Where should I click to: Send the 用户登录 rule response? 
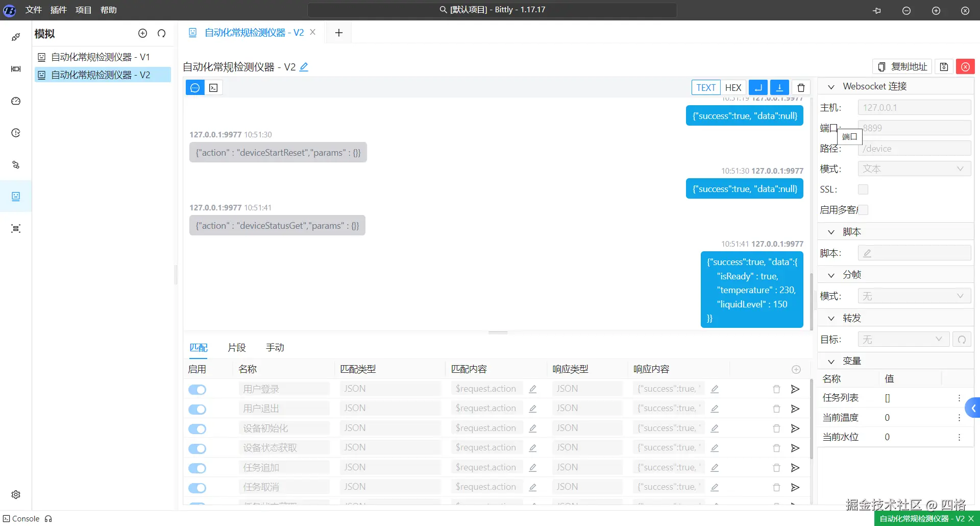tap(795, 389)
